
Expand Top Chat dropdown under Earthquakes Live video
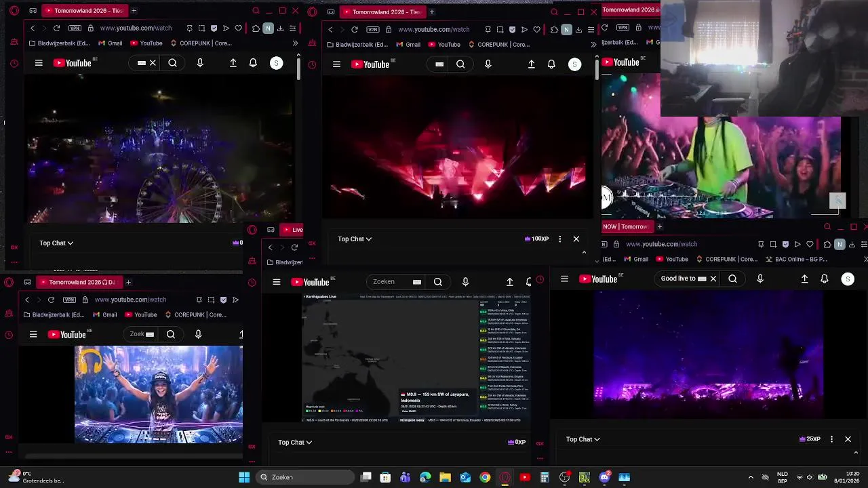pyautogui.click(x=295, y=442)
